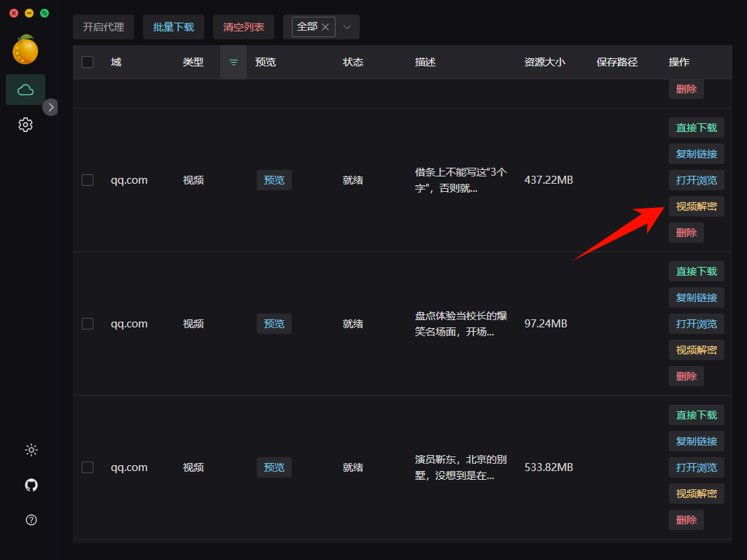The image size is (747, 560).
Task: Click the 97.24MB size cell
Action: [x=546, y=324]
